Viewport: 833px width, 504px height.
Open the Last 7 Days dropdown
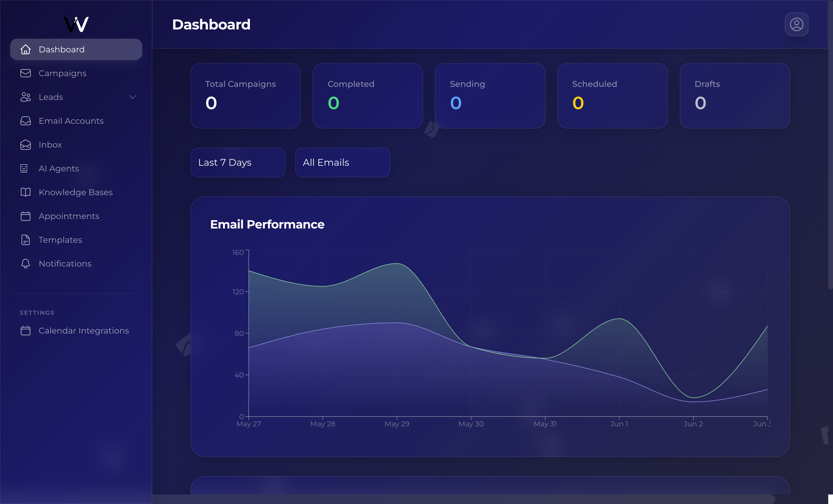point(238,162)
